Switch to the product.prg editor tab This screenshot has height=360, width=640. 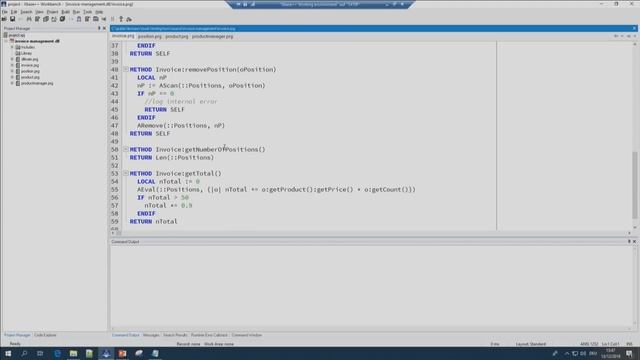point(177,36)
